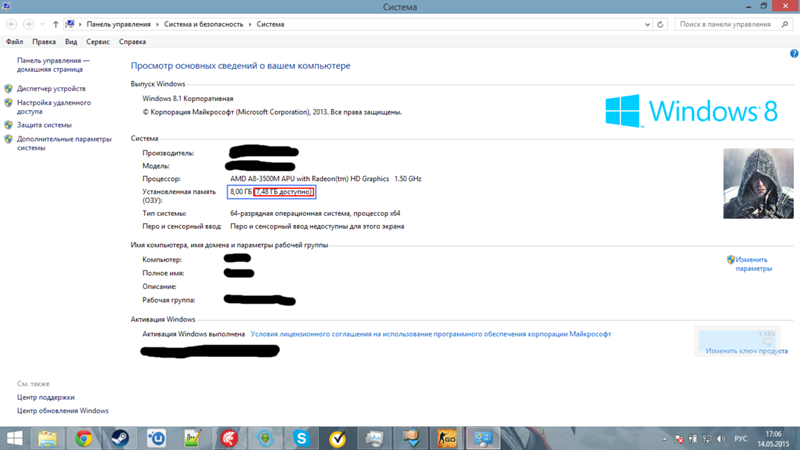Open the folder download taskbar icon
800x450 pixels.
coord(411,438)
